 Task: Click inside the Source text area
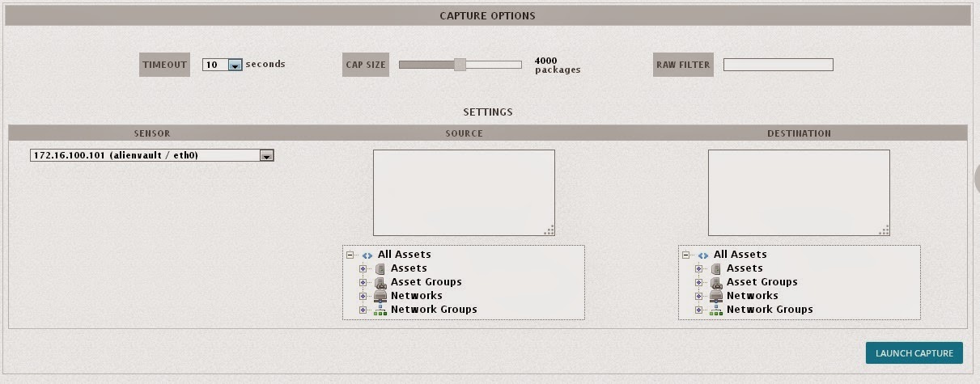coord(464,192)
